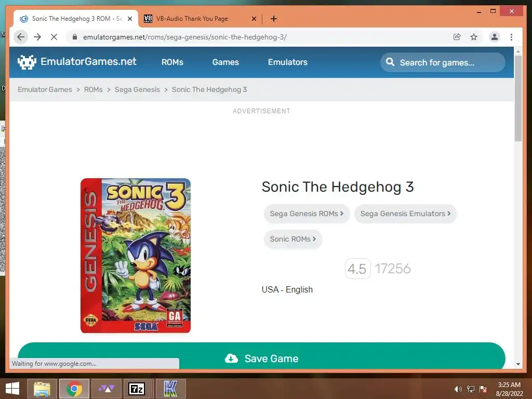Click the browser forward arrow
The height and width of the screenshot is (399, 532).
point(37,37)
